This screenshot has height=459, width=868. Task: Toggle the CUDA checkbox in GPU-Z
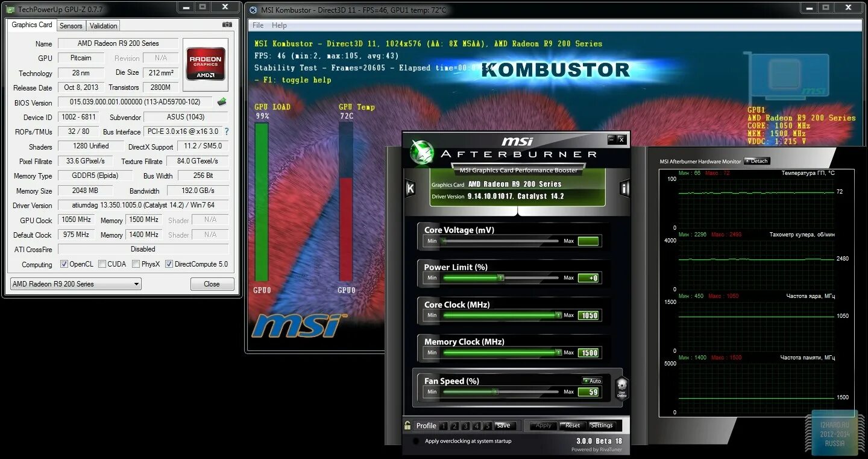tap(102, 264)
